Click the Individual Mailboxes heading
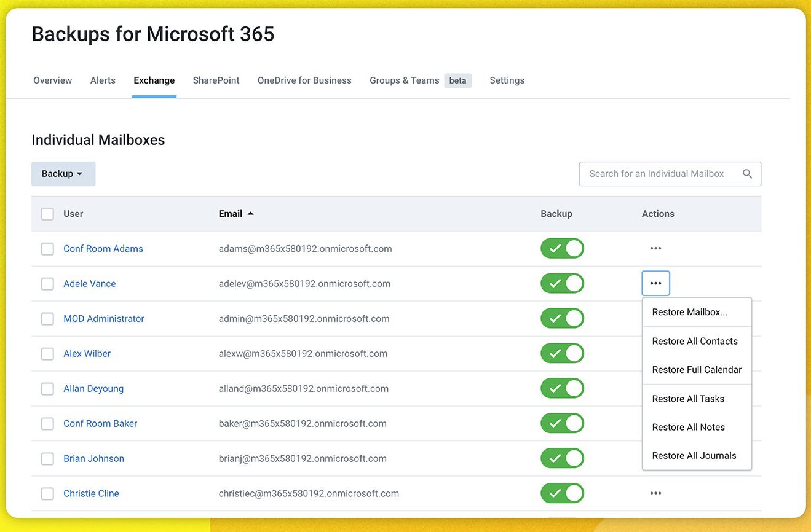Screen dimensions: 811x532 point(98,140)
